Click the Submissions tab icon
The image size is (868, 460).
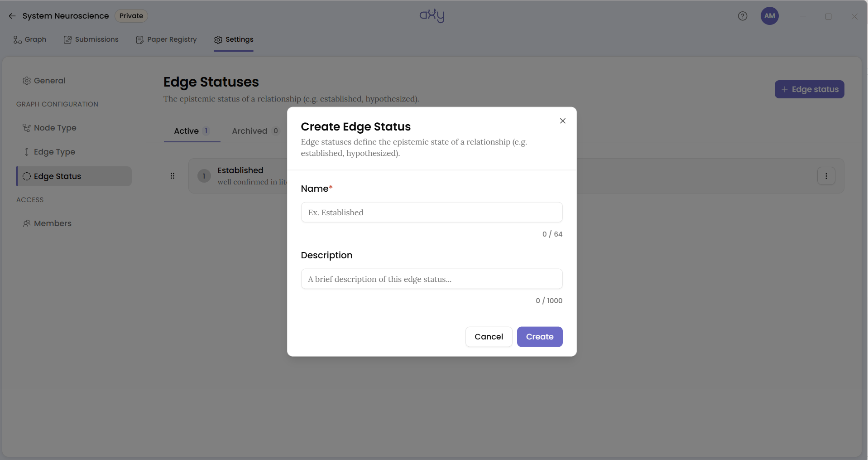coord(68,40)
